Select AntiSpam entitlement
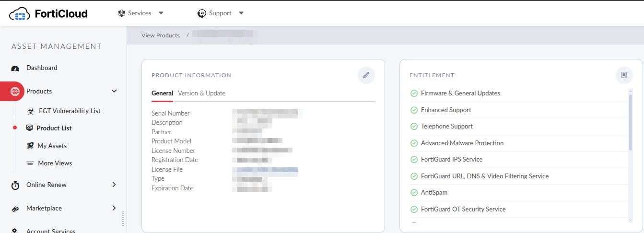This screenshot has height=233, width=644. pyautogui.click(x=434, y=192)
